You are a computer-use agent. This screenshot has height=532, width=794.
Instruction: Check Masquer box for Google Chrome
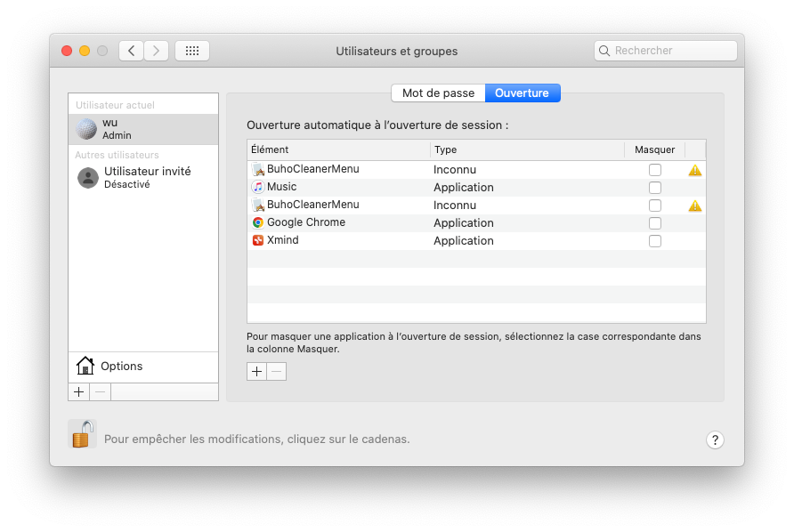pyautogui.click(x=655, y=223)
